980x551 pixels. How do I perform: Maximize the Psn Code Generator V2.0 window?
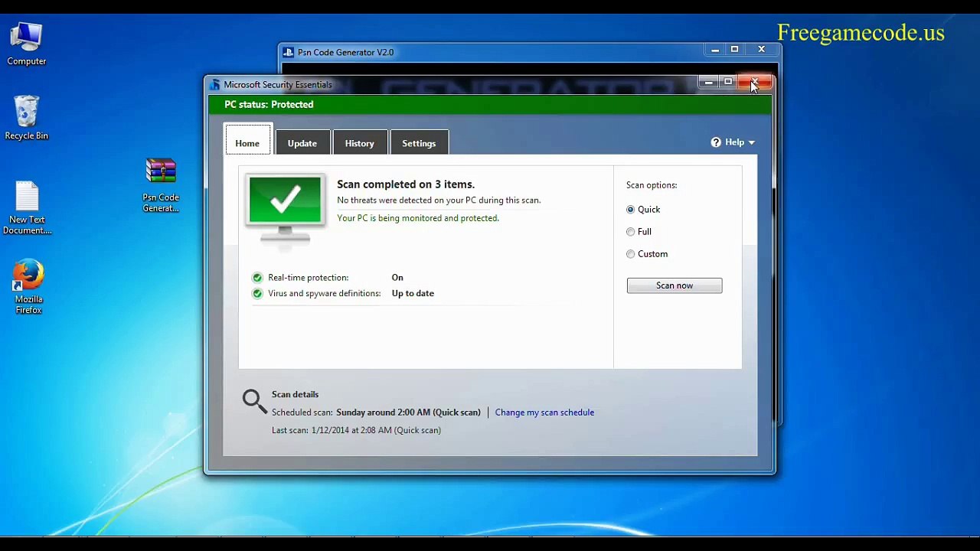[735, 50]
